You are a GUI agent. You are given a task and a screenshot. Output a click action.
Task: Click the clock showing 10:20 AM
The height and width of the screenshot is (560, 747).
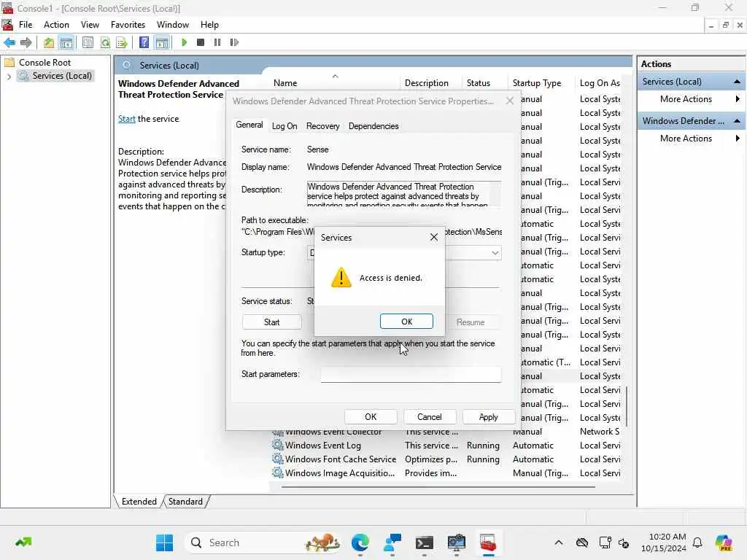667,537
